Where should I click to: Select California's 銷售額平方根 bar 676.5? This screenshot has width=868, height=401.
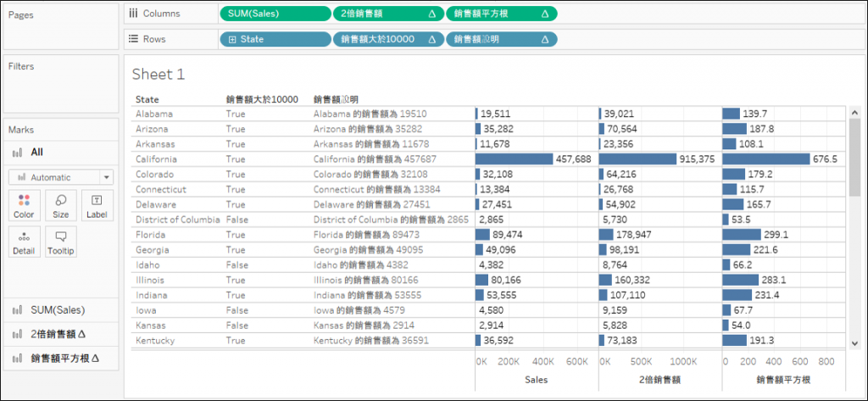[766, 159]
